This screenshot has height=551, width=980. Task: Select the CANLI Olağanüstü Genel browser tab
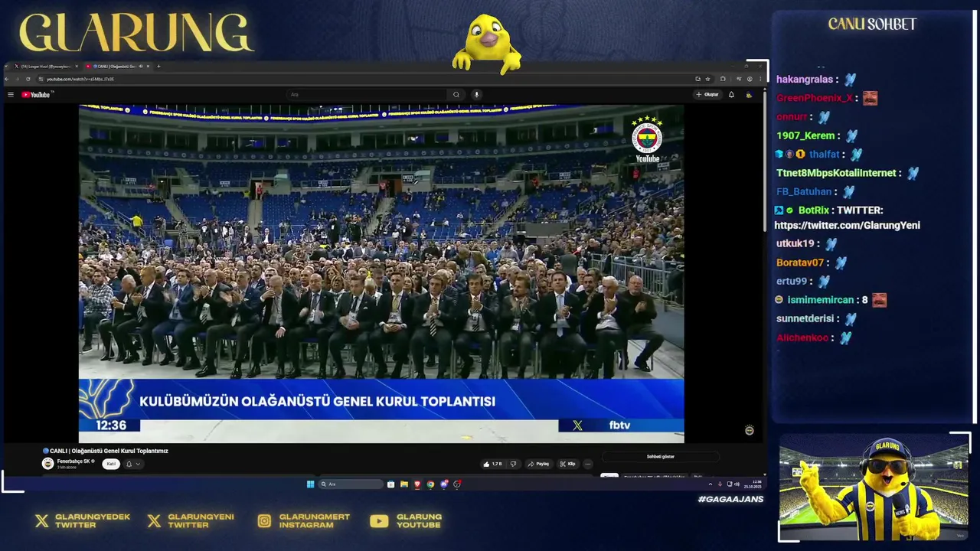coord(119,67)
